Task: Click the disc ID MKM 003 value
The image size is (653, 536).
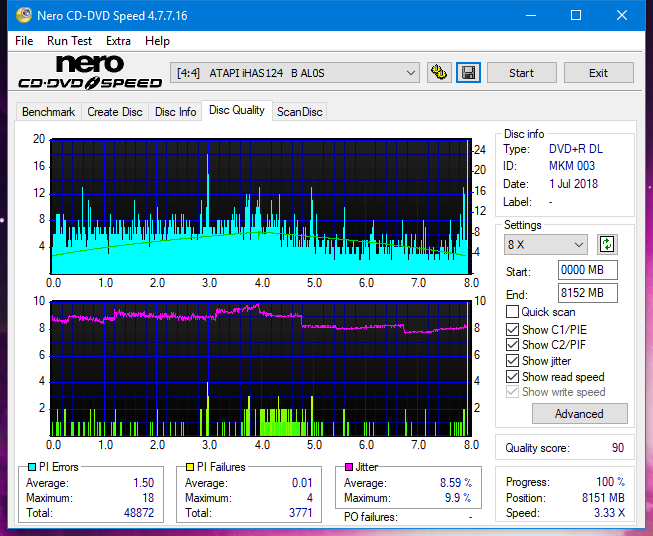Action: (x=572, y=166)
